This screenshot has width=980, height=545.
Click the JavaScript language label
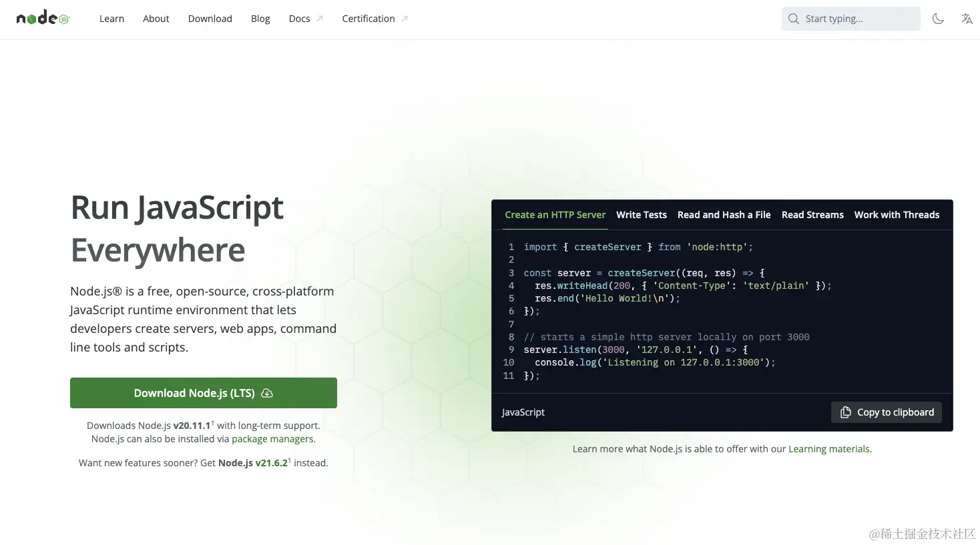(x=523, y=412)
